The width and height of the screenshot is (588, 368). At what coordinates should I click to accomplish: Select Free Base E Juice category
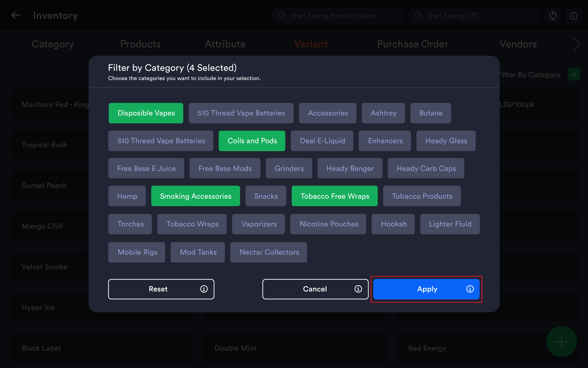click(x=146, y=168)
